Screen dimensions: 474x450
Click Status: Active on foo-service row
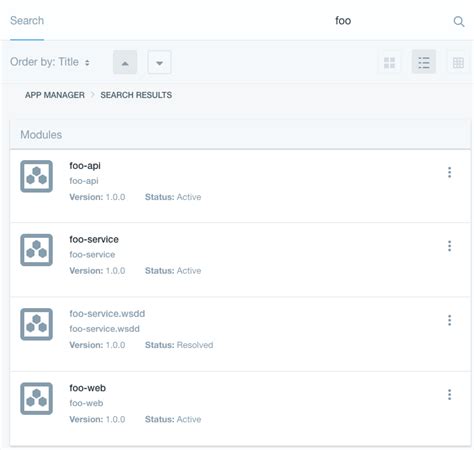[x=173, y=271]
